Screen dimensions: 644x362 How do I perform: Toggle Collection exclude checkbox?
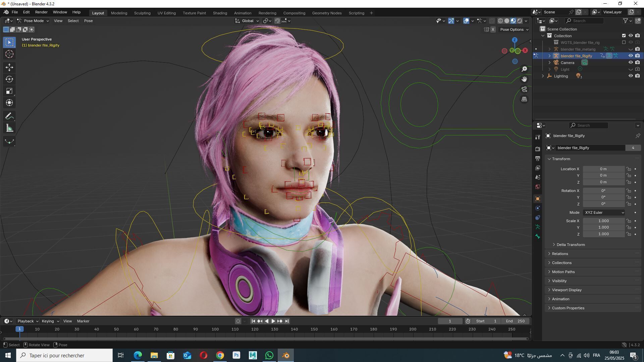click(624, 36)
